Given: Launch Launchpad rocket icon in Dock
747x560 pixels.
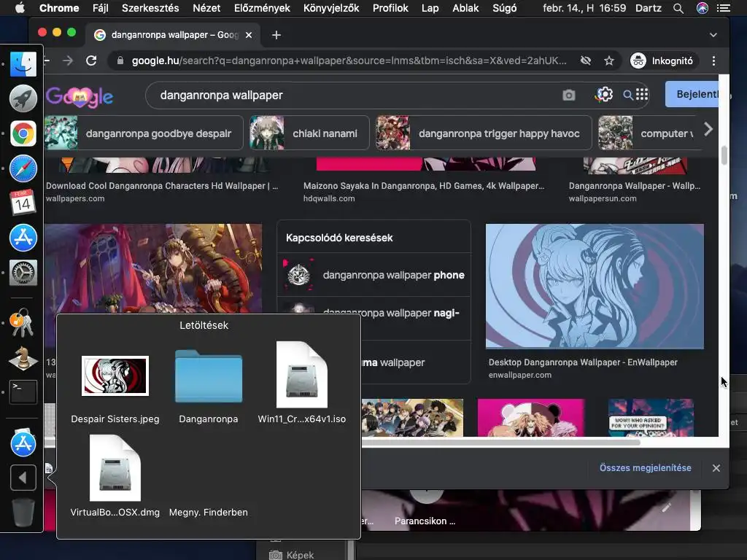Looking at the screenshot, I should pos(23,98).
